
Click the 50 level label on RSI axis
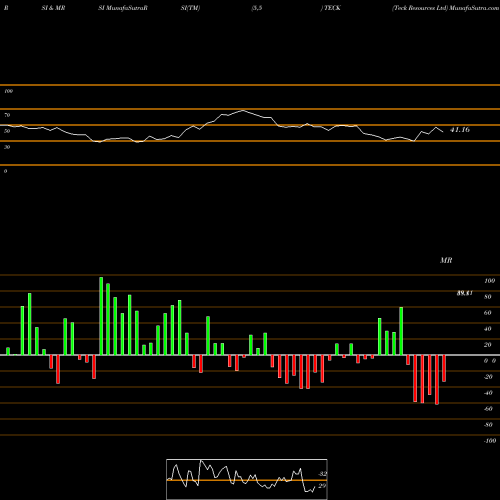7,131
